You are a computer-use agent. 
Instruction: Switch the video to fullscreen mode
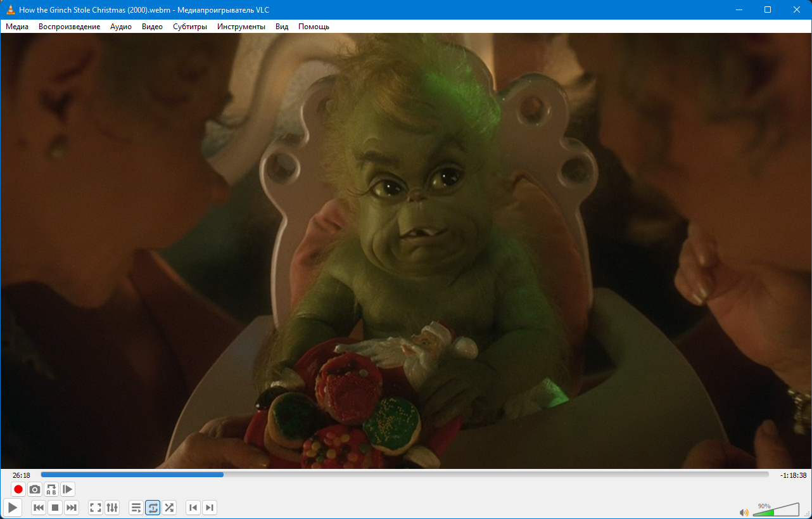click(96, 508)
